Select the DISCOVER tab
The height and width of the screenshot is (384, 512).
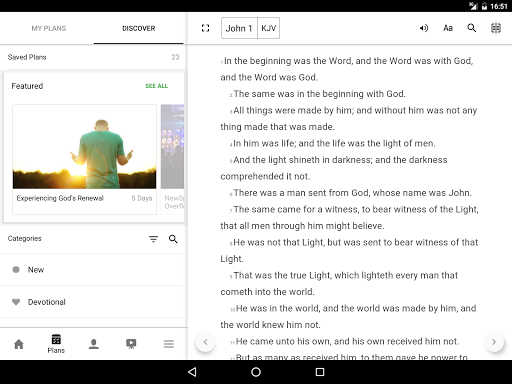click(139, 28)
